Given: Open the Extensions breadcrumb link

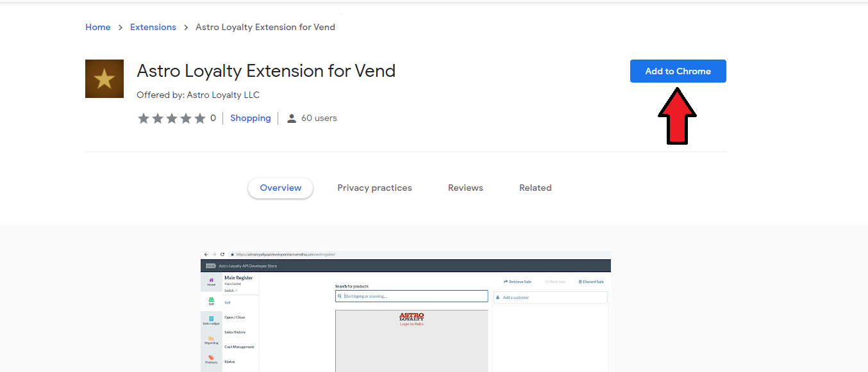Looking at the screenshot, I should tap(153, 27).
